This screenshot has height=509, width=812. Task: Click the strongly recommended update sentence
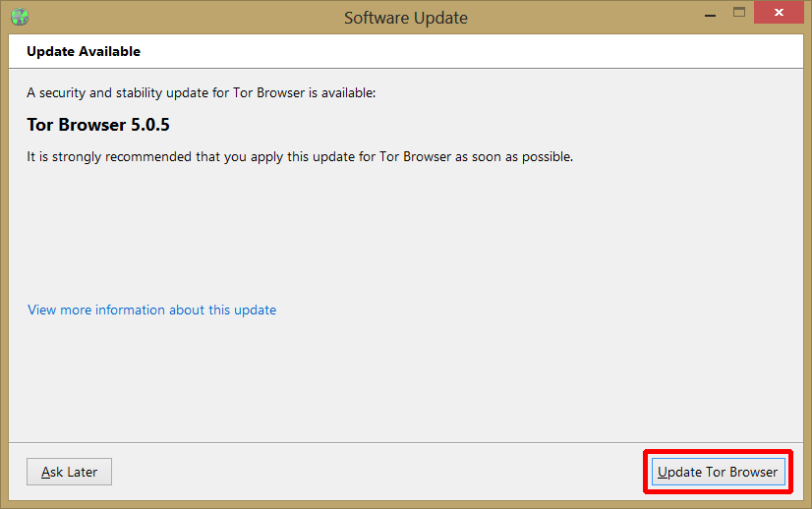[x=300, y=156]
